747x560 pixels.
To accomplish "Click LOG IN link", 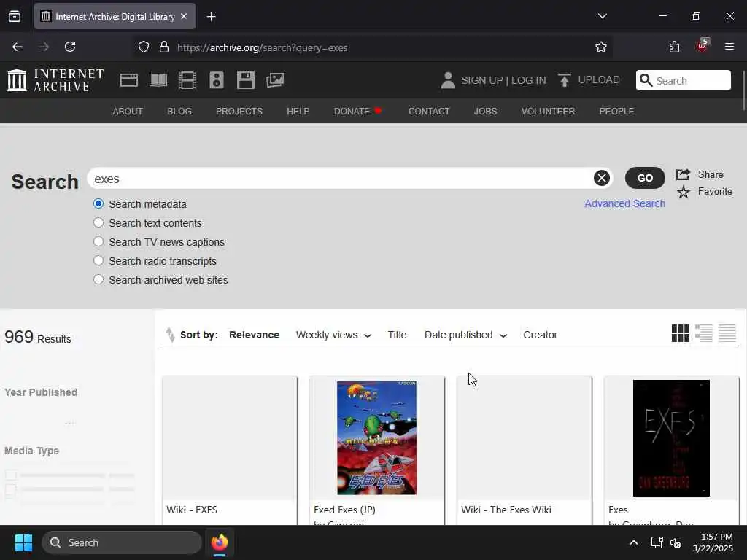I will point(529,80).
